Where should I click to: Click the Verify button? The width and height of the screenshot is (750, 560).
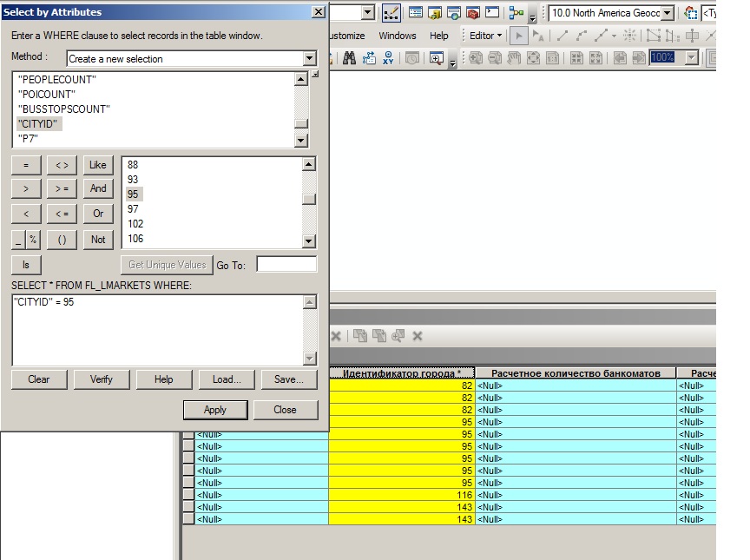[x=101, y=379]
